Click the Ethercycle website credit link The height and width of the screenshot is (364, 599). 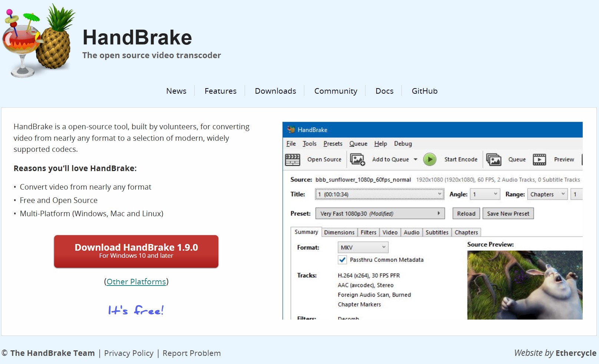pyautogui.click(x=576, y=353)
